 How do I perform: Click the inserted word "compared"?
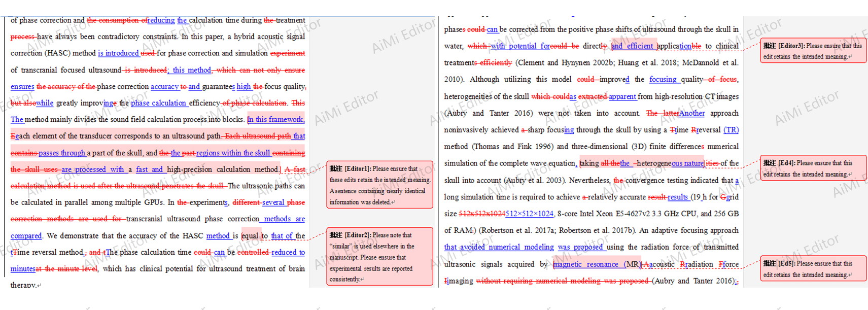click(26, 236)
